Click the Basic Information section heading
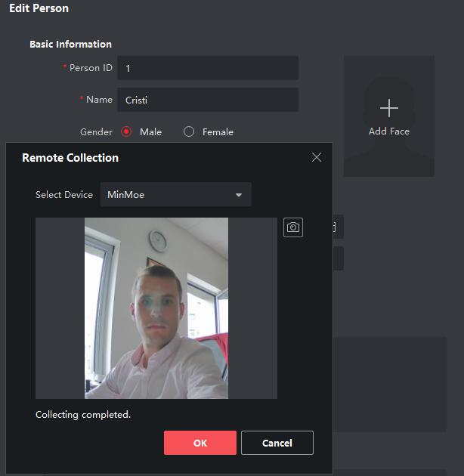This screenshot has height=476, width=464. click(x=70, y=44)
